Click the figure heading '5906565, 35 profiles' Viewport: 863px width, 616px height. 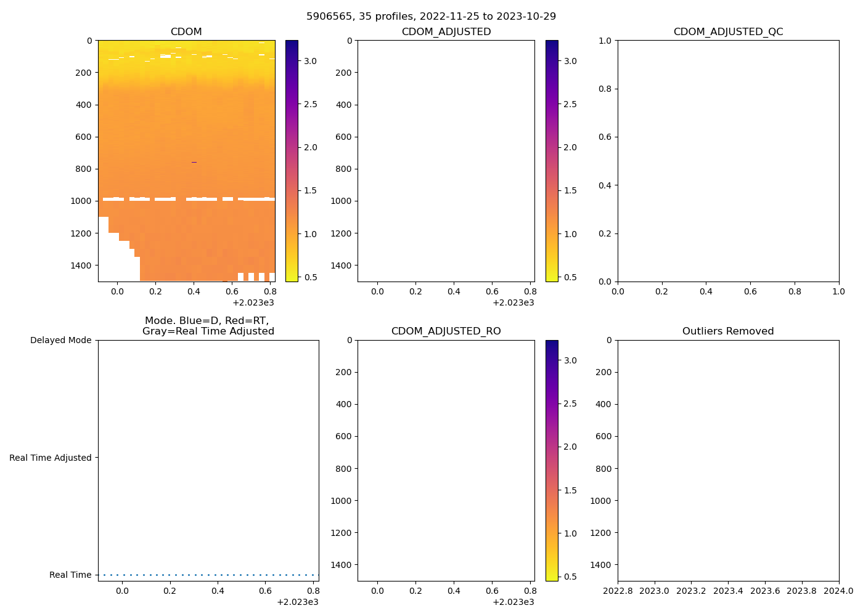tap(431, 16)
